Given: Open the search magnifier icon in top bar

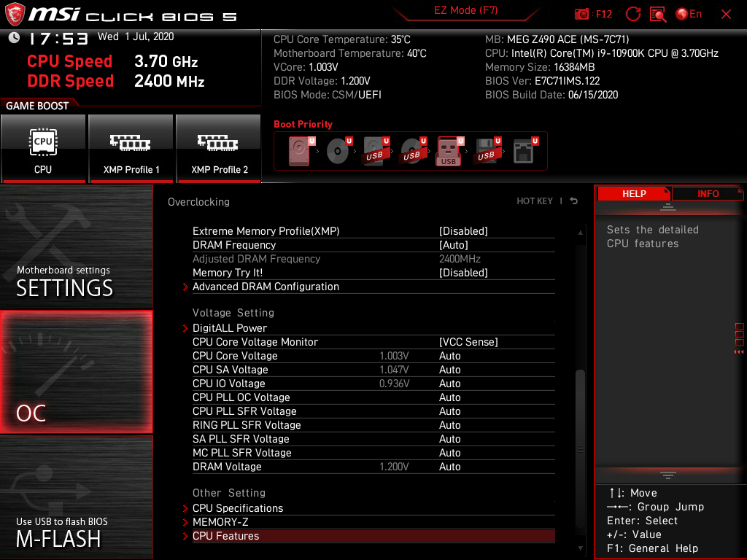Looking at the screenshot, I should [658, 15].
